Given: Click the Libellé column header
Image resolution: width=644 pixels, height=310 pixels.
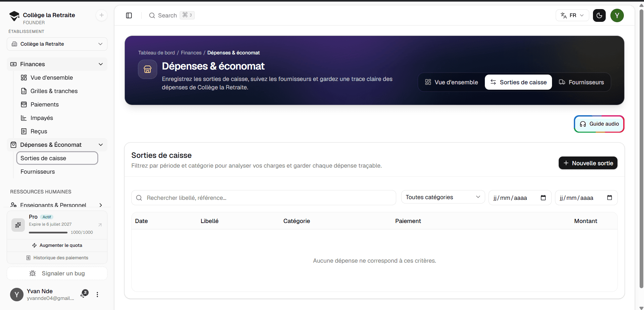Looking at the screenshot, I should (210, 221).
